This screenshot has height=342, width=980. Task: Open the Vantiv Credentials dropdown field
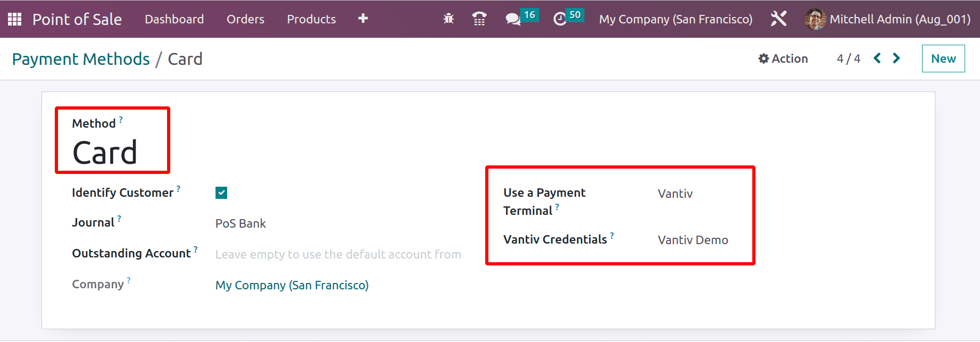693,240
